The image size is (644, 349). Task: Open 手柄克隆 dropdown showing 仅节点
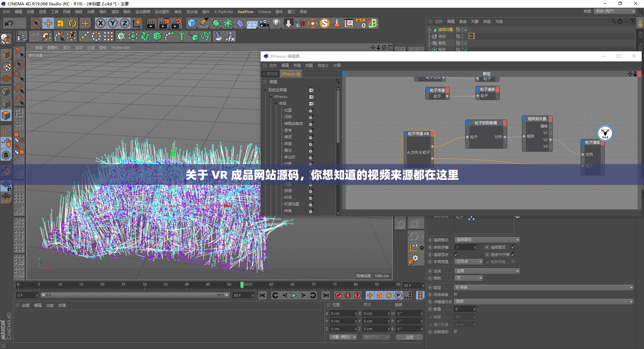[469, 261]
